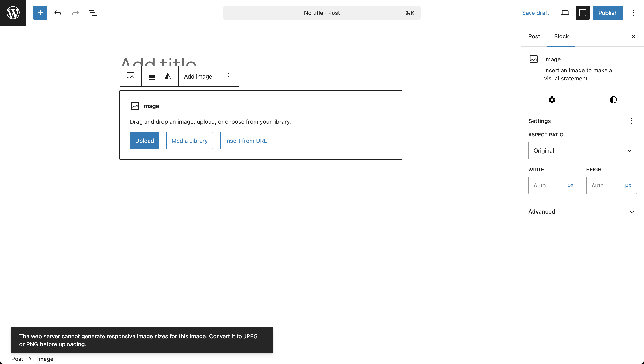Open Settings panel options three-dots menu

point(632,121)
